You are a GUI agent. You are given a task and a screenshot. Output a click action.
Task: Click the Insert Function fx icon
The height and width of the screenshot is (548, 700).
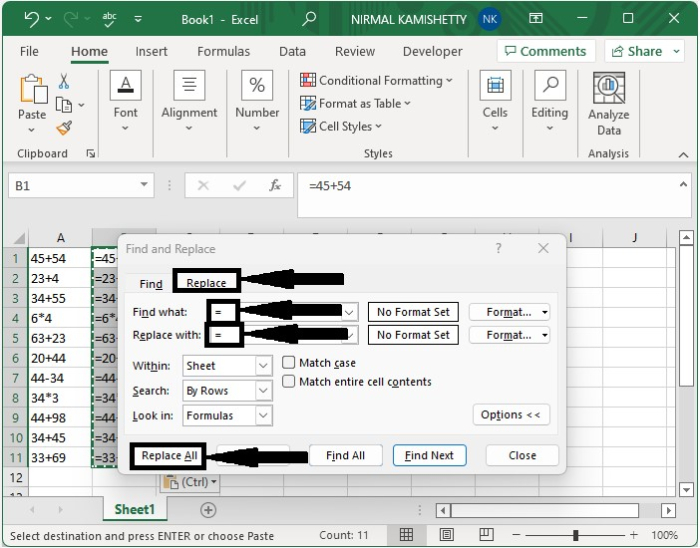[x=275, y=185]
